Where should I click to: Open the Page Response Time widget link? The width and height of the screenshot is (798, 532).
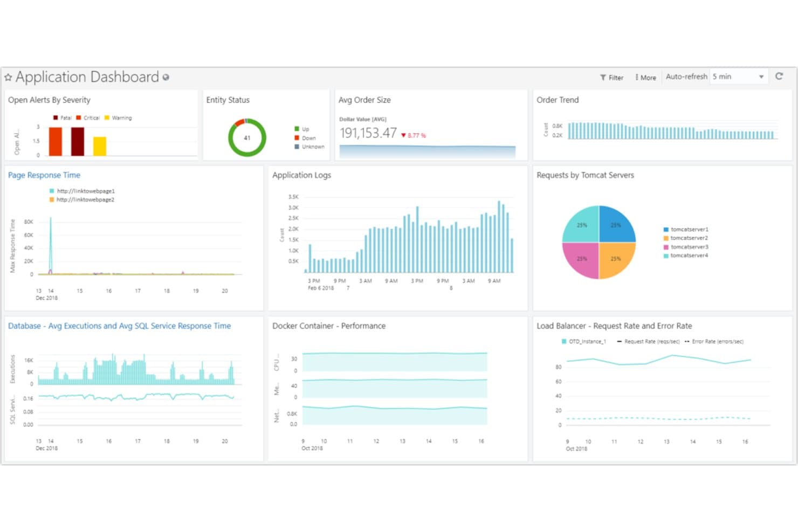[44, 175]
